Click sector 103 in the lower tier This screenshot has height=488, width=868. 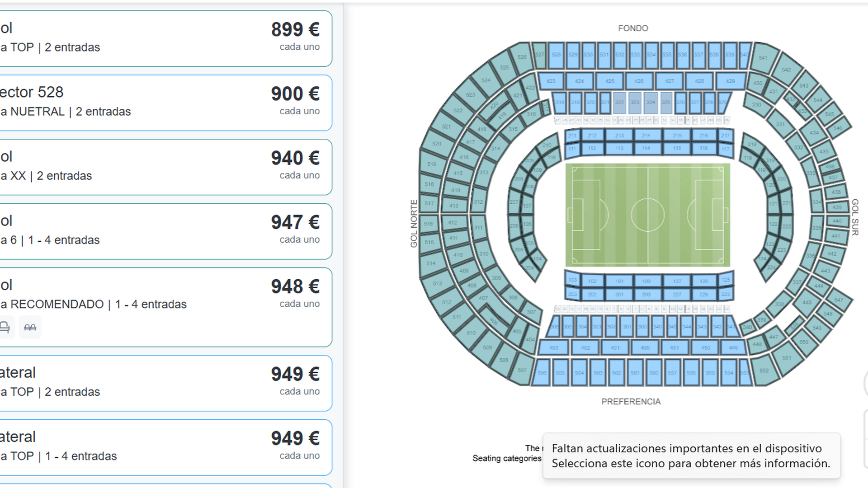tap(573, 279)
